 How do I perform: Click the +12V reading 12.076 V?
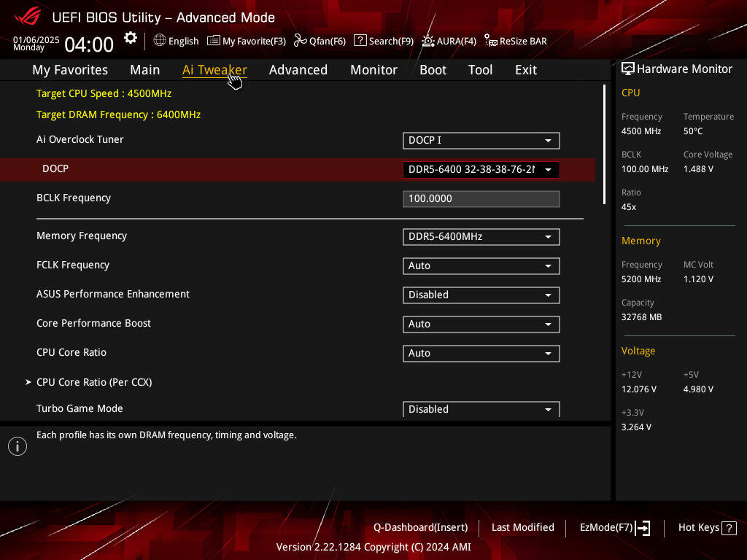coord(639,389)
